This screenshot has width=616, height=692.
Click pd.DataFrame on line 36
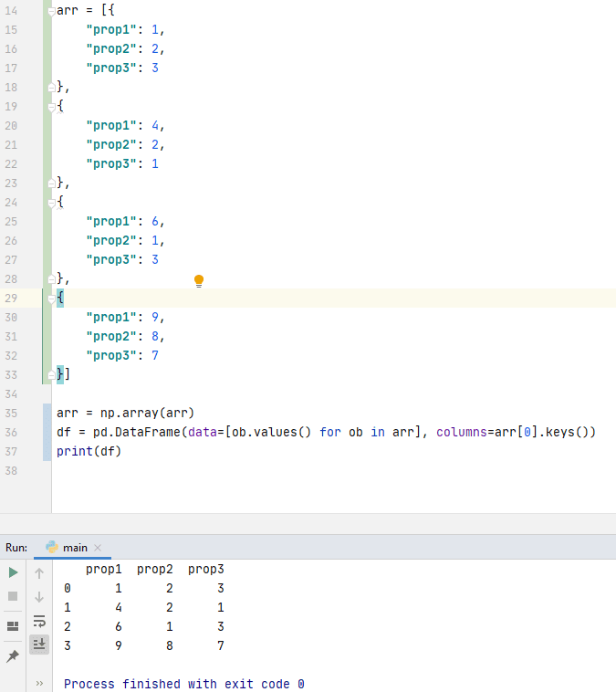(x=136, y=432)
